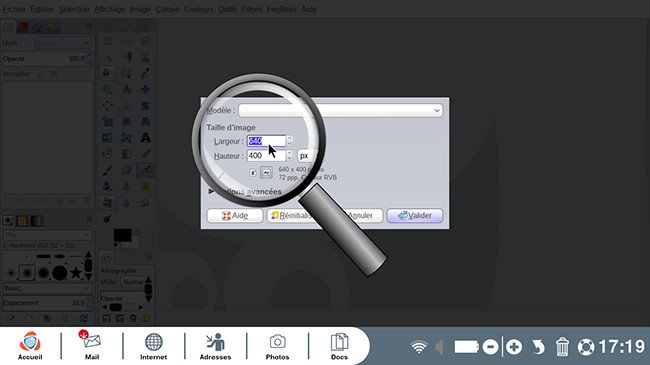Open the Photos app in taskbar
The width and height of the screenshot is (650, 365).
(277, 347)
